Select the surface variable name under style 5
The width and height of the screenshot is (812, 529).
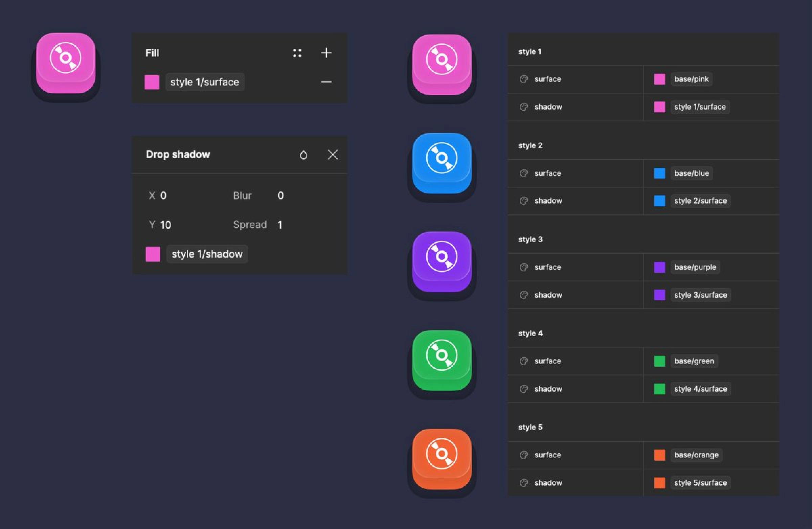547,455
